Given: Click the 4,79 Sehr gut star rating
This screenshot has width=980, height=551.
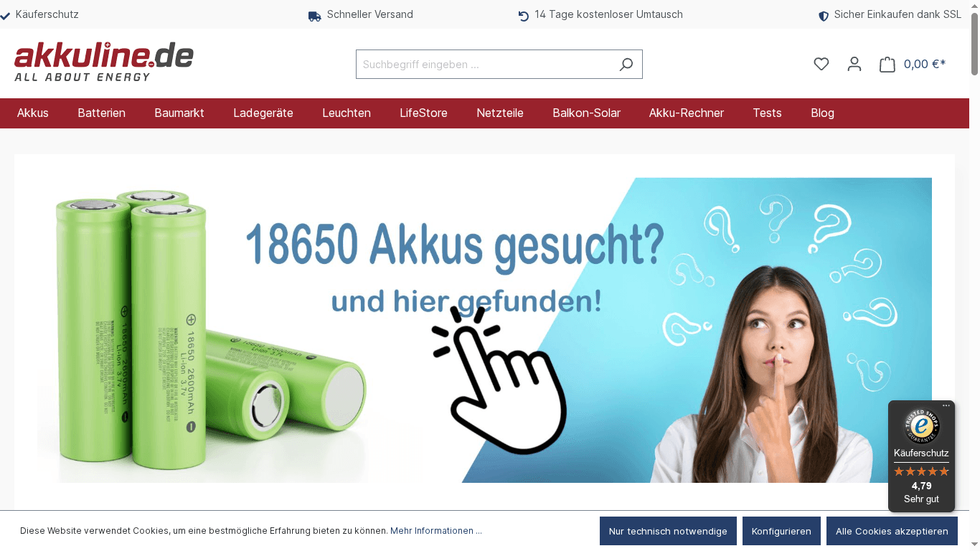Looking at the screenshot, I should [921, 481].
